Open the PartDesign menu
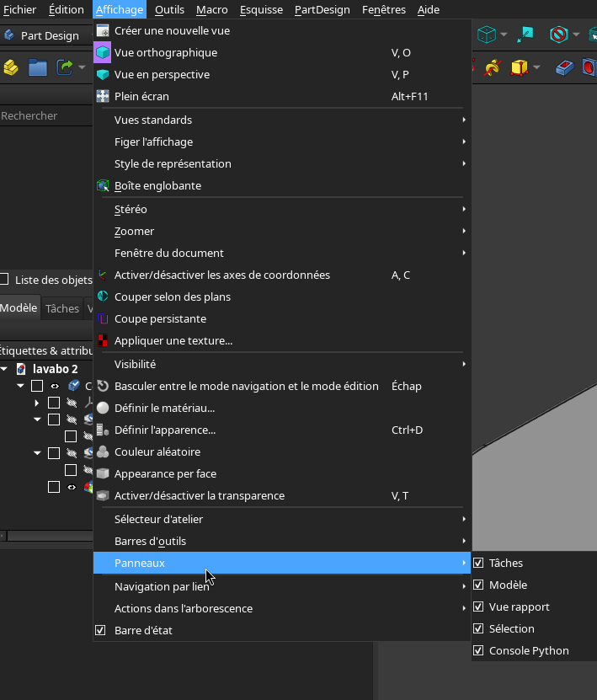 pyautogui.click(x=322, y=9)
